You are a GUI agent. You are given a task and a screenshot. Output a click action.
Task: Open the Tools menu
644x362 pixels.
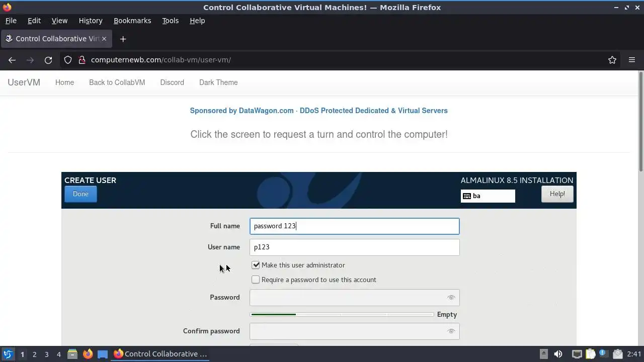[170, 21]
